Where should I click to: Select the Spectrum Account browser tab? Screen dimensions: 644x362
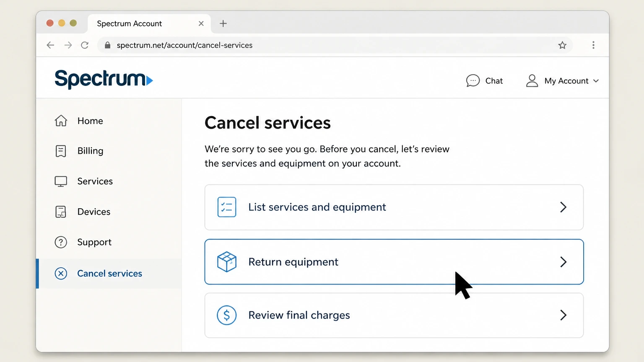pos(149,23)
